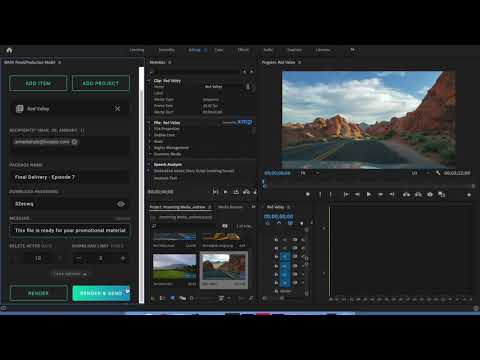Screen dimensions: 480x360
Task: Toggle comparison view in Program monitor
Action: pyautogui.click(x=442, y=194)
